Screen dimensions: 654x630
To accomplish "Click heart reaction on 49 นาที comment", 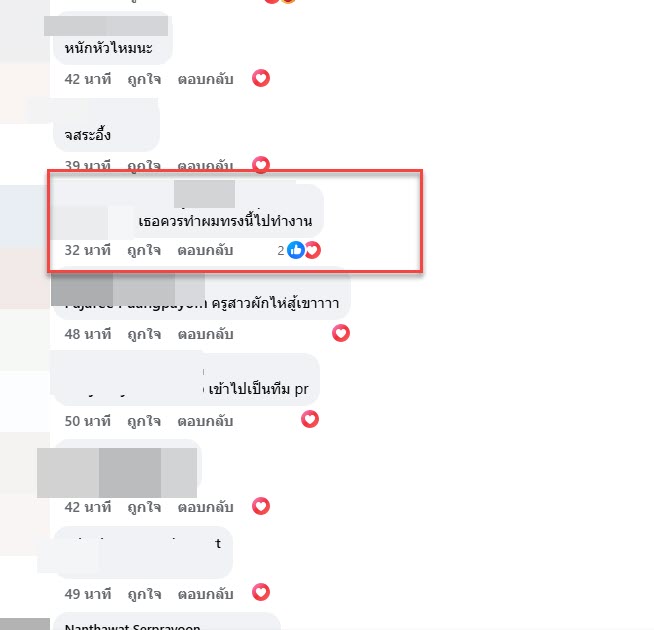I will [261, 592].
